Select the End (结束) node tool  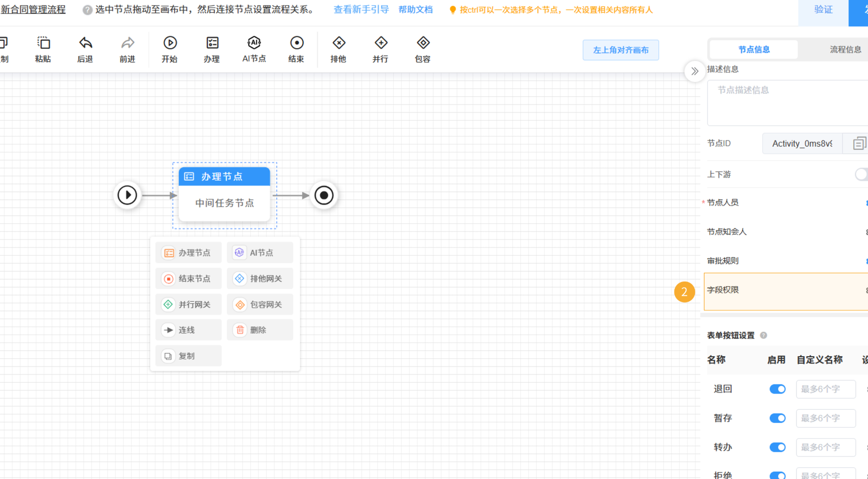(296, 49)
